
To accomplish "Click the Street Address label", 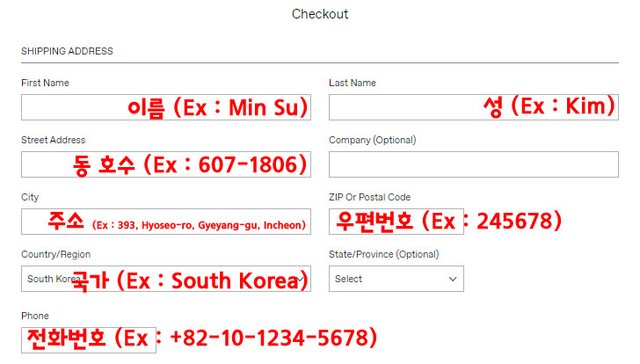I will [x=53, y=140].
